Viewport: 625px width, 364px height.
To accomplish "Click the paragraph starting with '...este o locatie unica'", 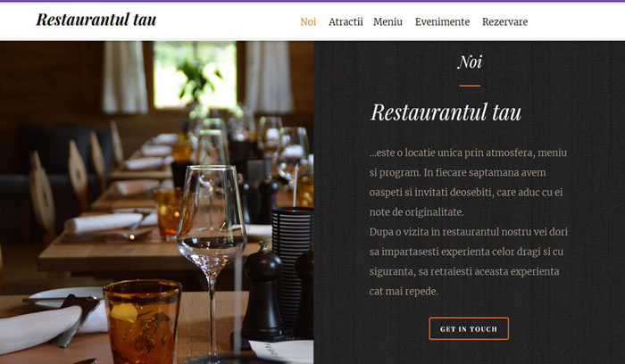I will coord(468,182).
